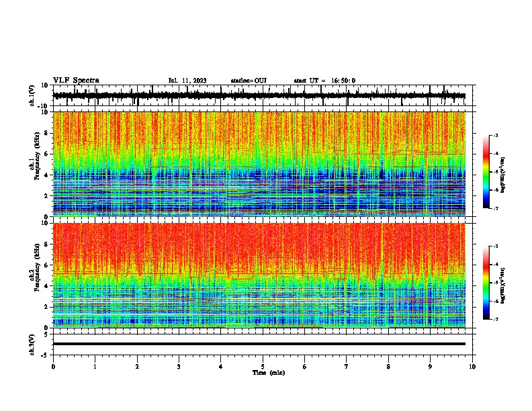
Task: Click the "-7" tick on ch.2 colorbar
Action: 495,319
